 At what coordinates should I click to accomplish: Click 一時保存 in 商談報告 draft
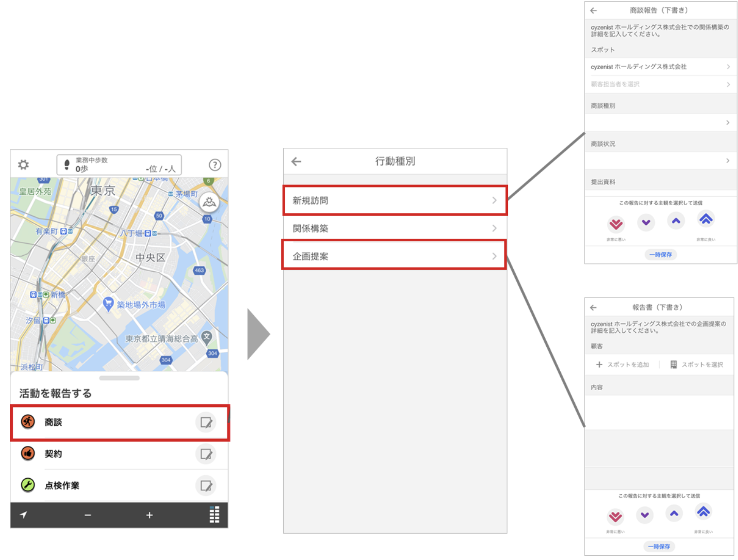660,255
